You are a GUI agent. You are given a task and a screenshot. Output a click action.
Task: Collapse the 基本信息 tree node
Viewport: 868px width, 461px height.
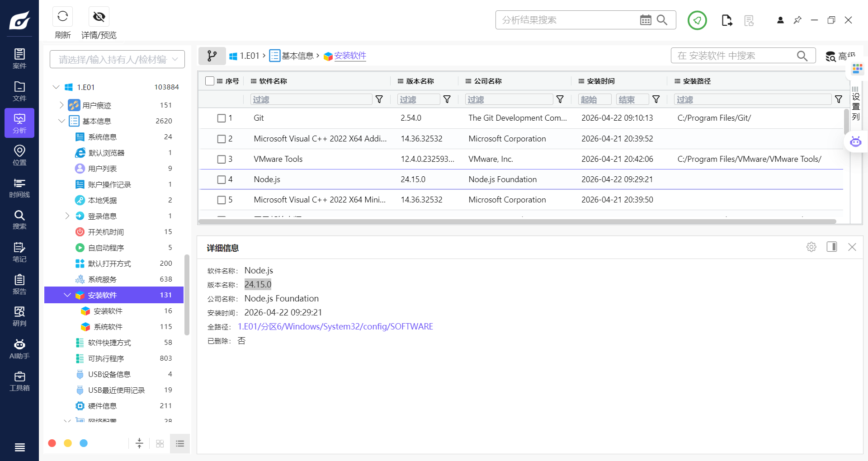[61, 121]
